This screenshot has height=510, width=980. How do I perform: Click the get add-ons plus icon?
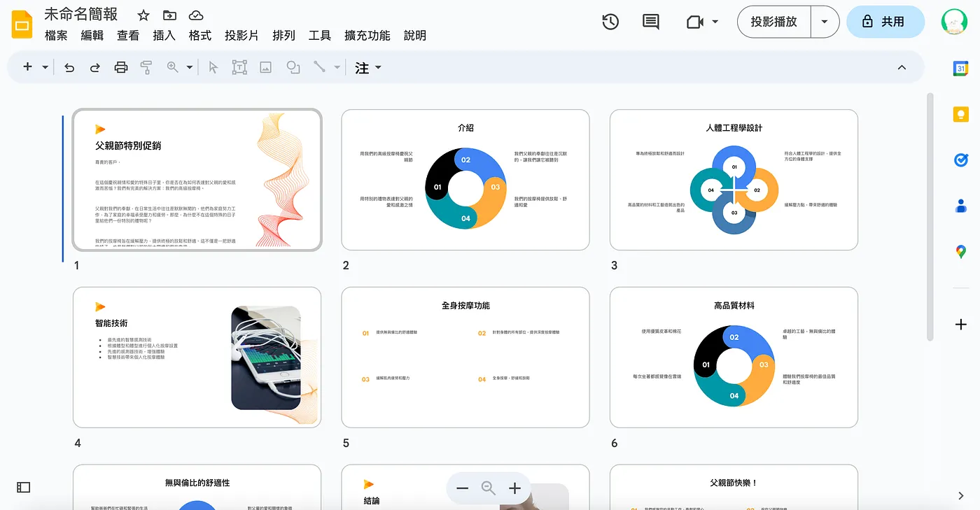click(x=960, y=325)
